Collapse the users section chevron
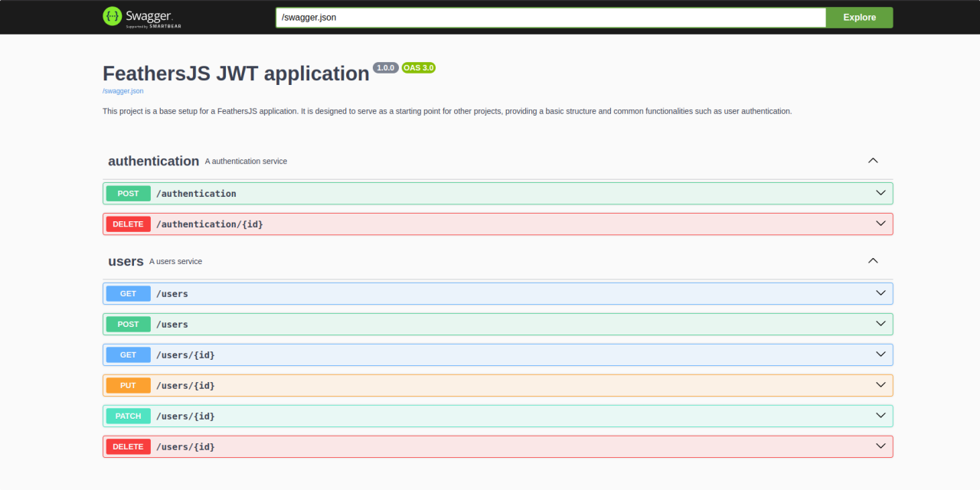Image resolution: width=980 pixels, height=490 pixels. coord(873,260)
